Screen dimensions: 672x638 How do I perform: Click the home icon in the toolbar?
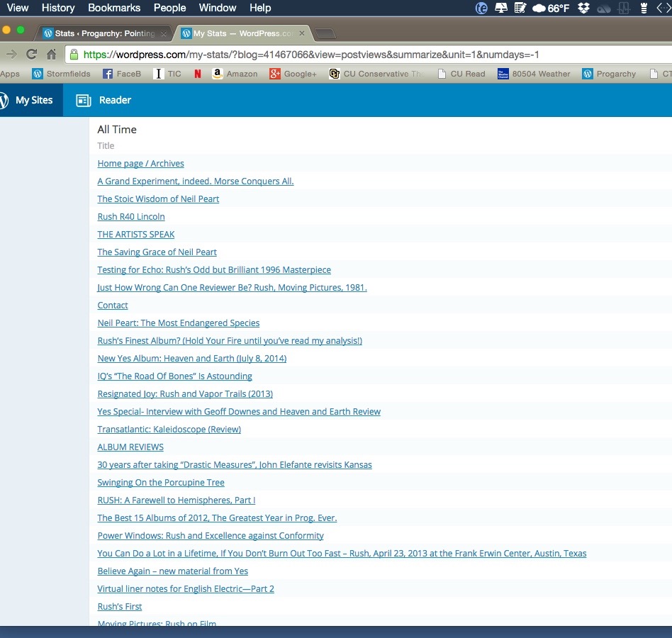(51, 55)
